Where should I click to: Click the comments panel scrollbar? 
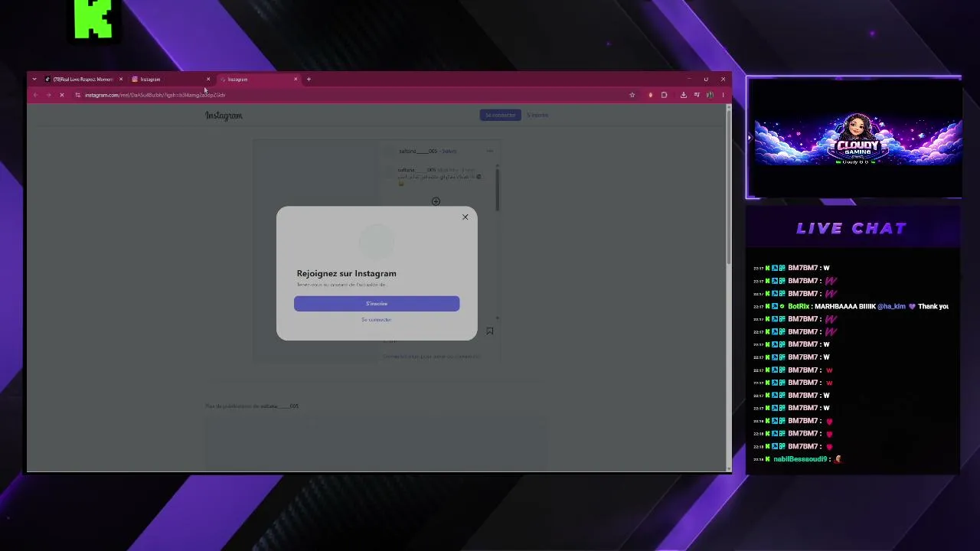pos(498,190)
